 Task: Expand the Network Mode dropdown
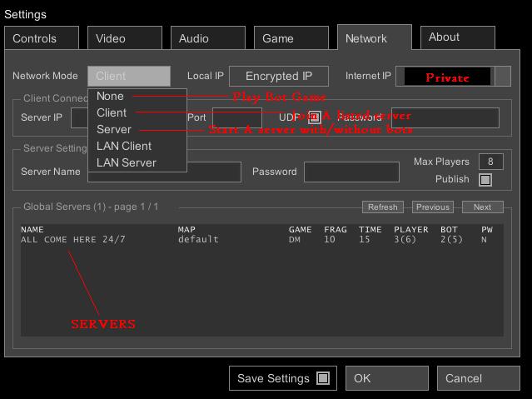(x=128, y=77)
